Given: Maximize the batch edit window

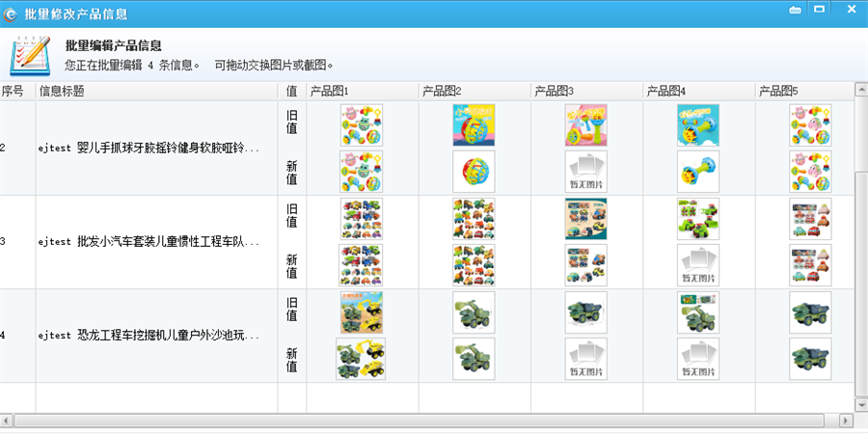Looking at the screenshot, I should pyautogui.click(x=819, y=10).
